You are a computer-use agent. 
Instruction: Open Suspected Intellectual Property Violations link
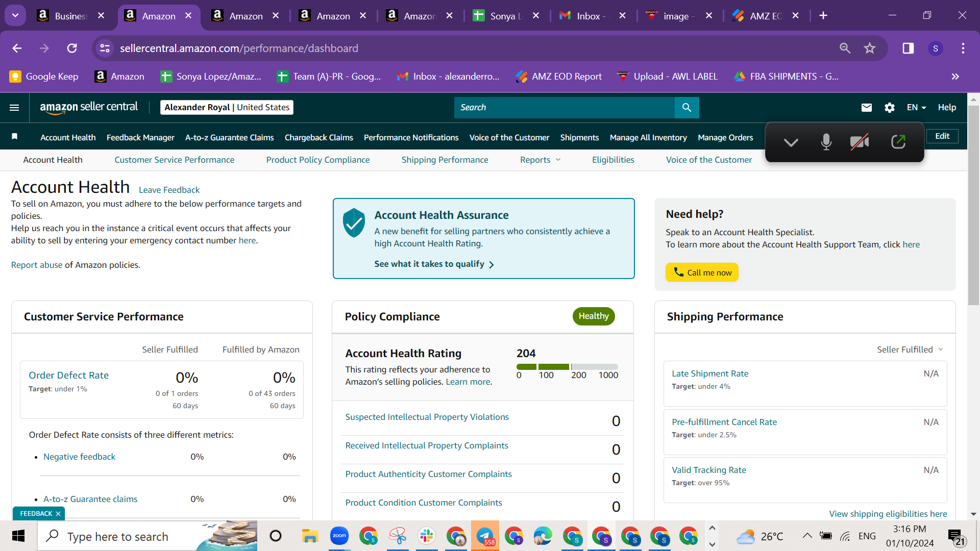coord(427,417)
